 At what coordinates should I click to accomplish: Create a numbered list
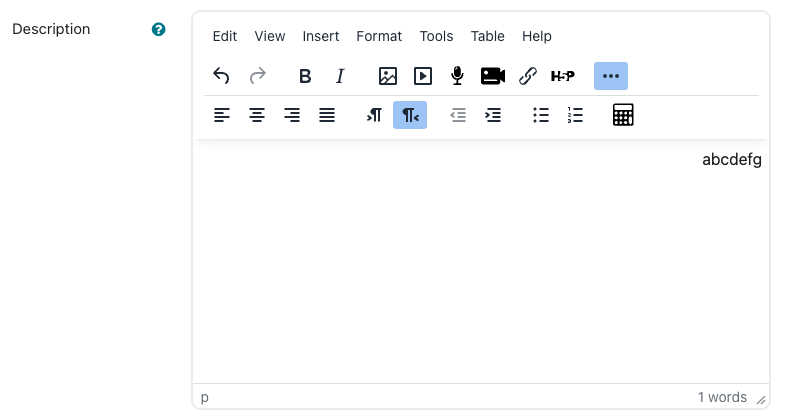pos(575,115)
